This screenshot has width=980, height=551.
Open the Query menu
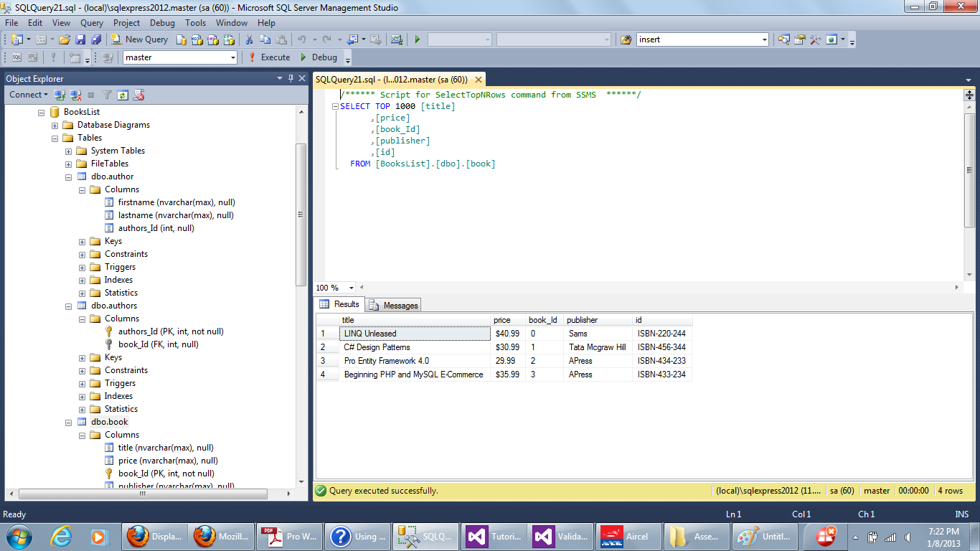click(92, 23)
